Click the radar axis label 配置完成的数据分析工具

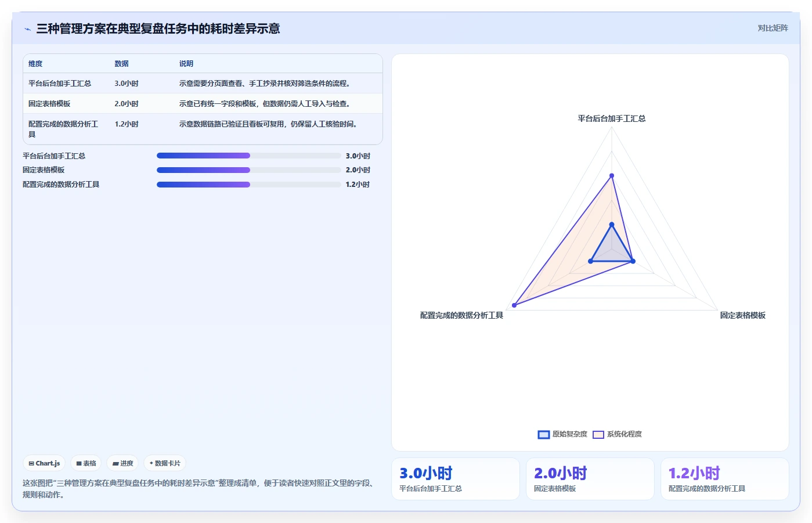coord(461,315)
